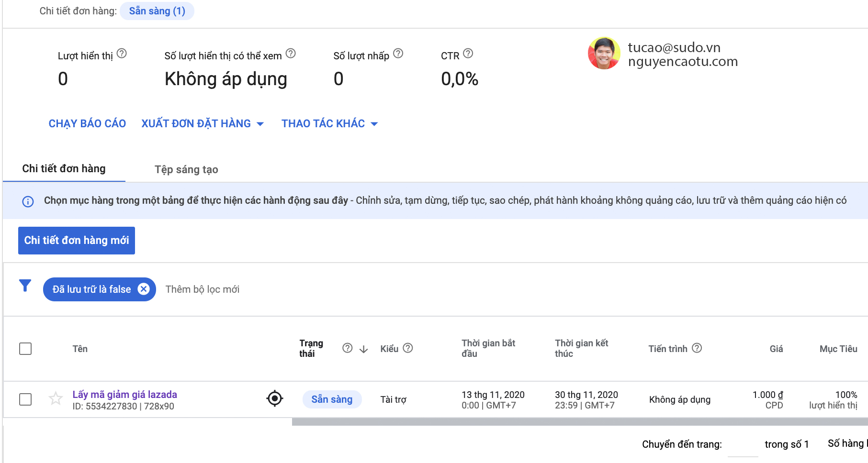Click help icon beside Tiến trình column
This screenshot has width=868, height=463.
697,348
